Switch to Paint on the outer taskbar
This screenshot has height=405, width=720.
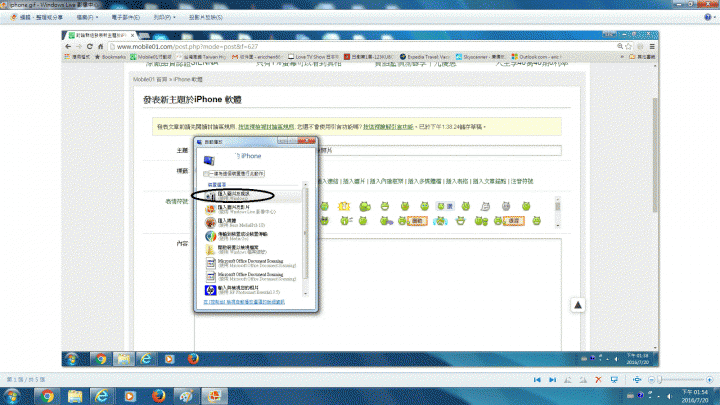[x=186, y=396]
